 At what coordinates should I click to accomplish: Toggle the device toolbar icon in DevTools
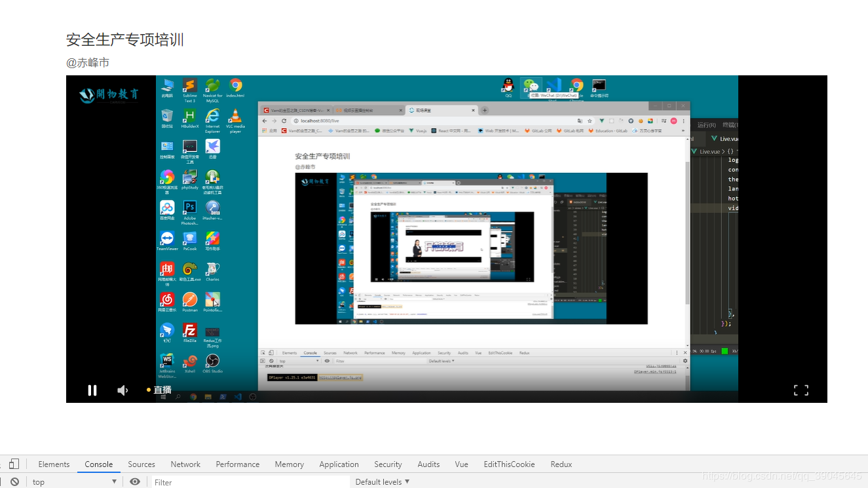pyautogui.click(x=14, y=464)
